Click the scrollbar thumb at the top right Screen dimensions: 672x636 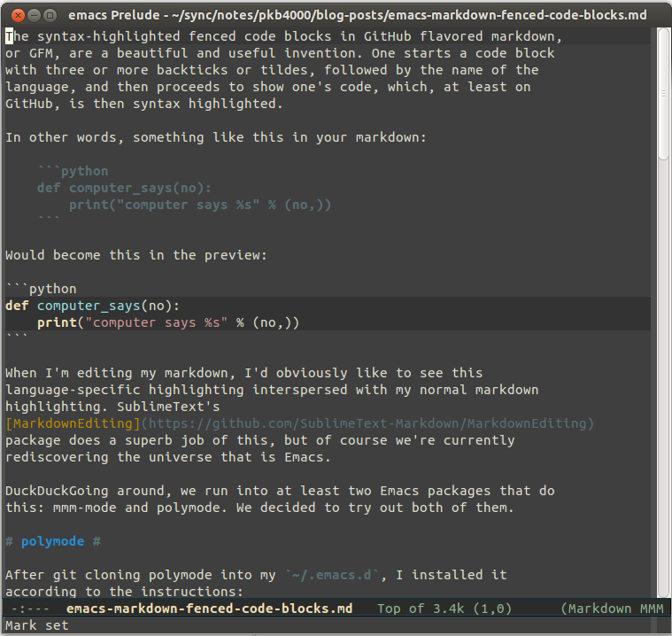663,94
